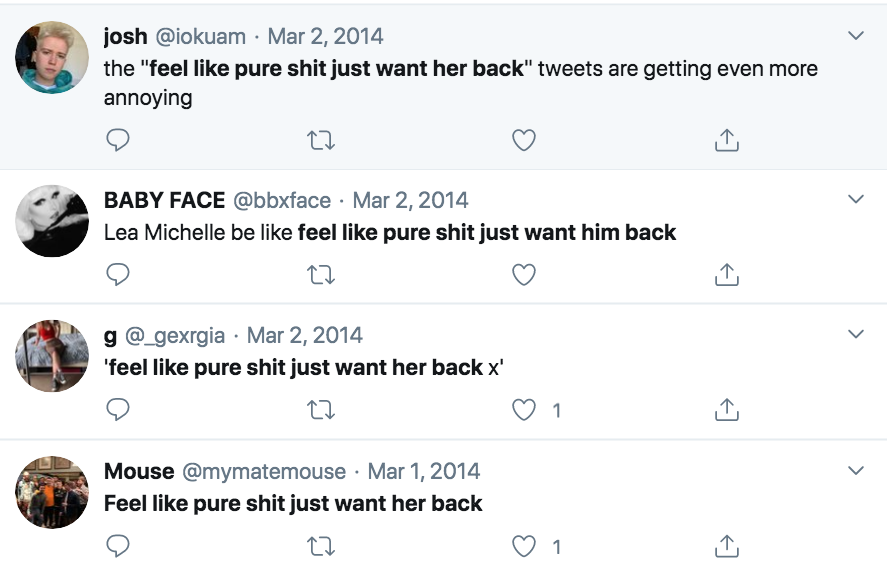887x571 pixels.
Task: Like josh's tweet
Action: point(523,141)
